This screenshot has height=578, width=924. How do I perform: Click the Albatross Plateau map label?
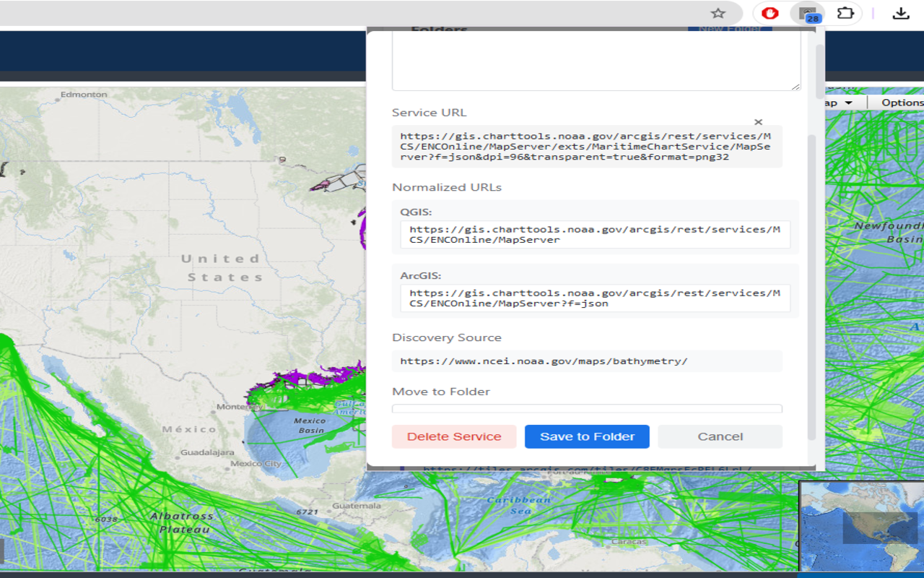coord(181,523)
